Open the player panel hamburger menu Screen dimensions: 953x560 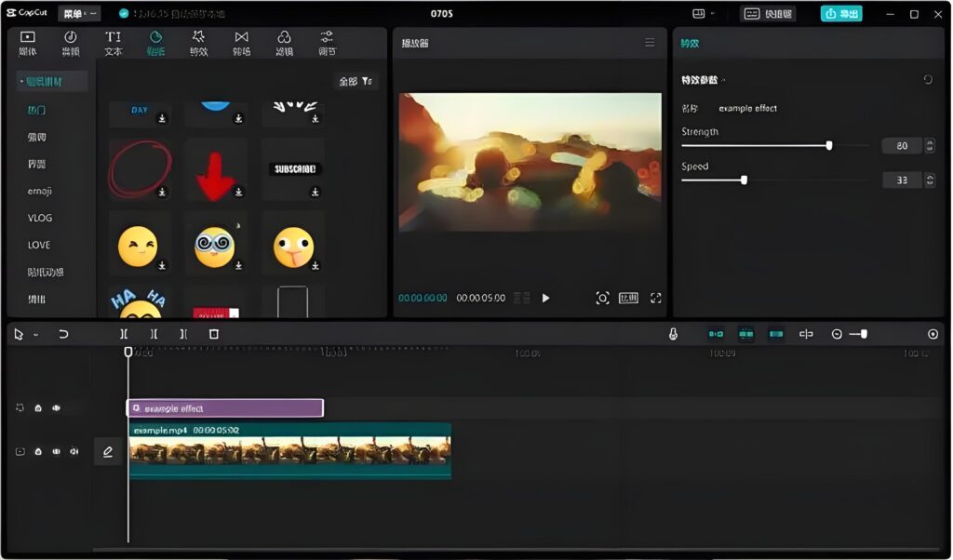(650, 43)
